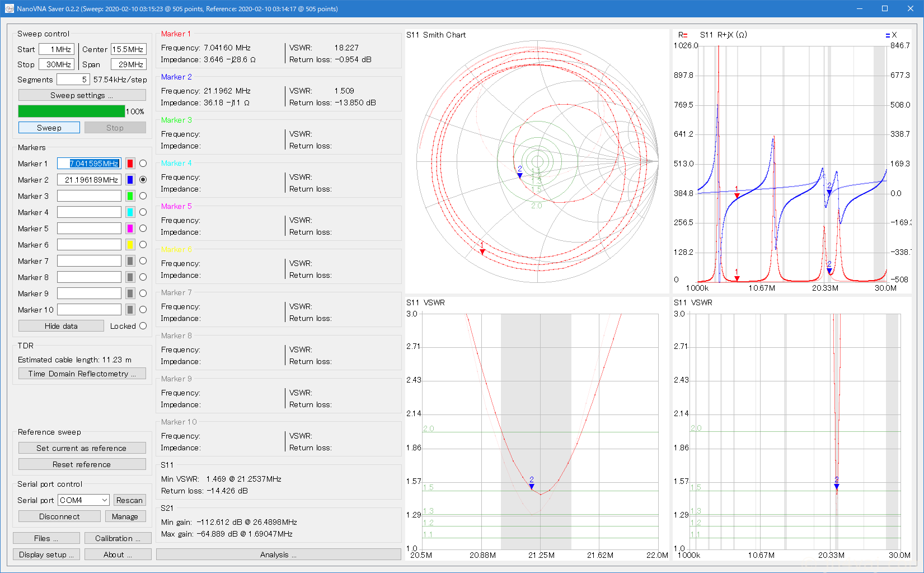Set current sweep as reference
This screenshot has height=573, width=924.
[82, 448]
